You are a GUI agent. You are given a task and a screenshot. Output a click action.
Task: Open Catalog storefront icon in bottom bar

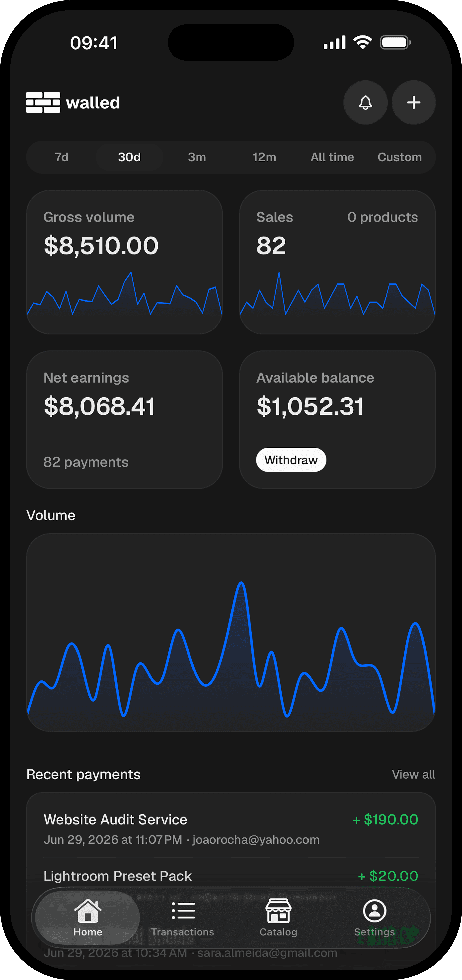[x=279, y=911]
